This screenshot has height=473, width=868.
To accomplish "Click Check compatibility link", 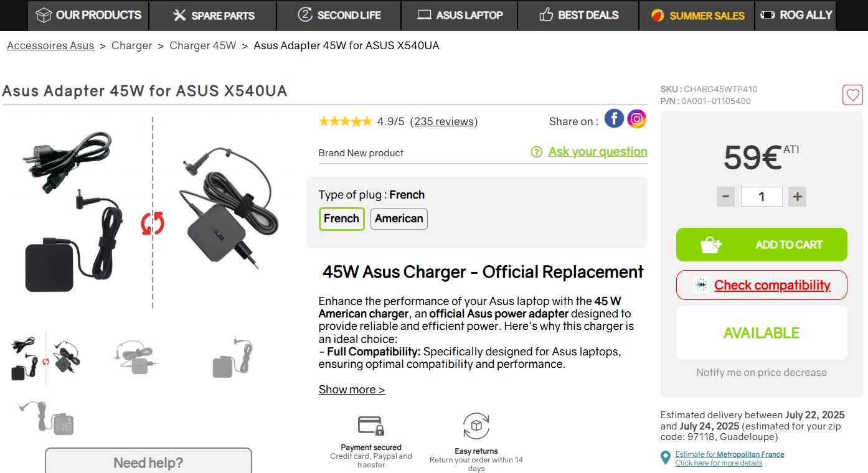I will 772,285.
